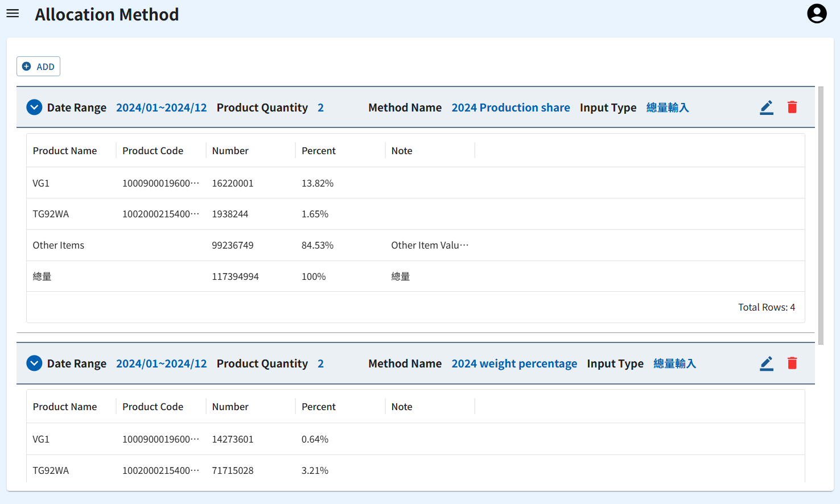
Task: Click the 100% percent cell
Action: (314, 276)
